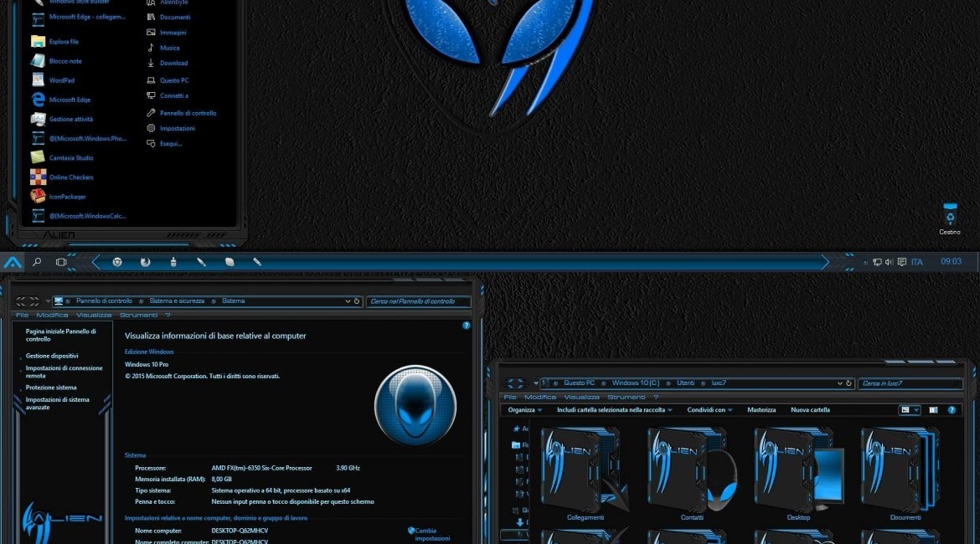This screenshot has height=544, width=980.
Task: Click the network icon in the system tray
Action: point(878,262)
